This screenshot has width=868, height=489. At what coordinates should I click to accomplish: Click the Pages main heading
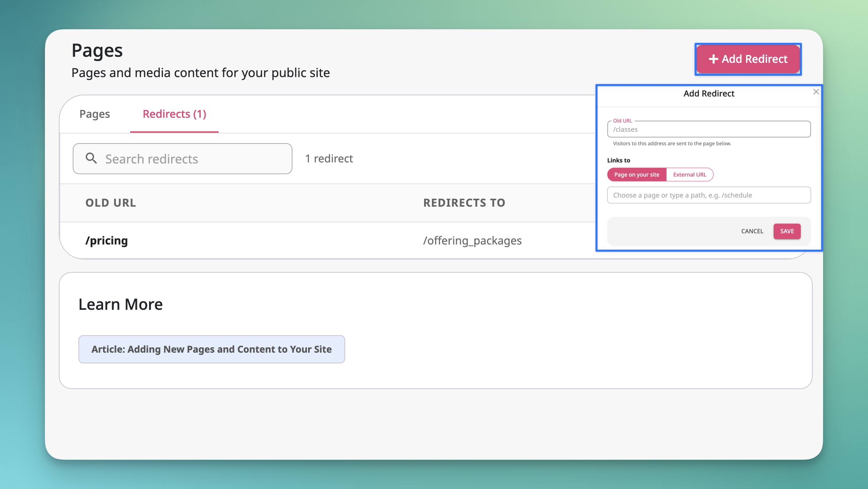97,50
